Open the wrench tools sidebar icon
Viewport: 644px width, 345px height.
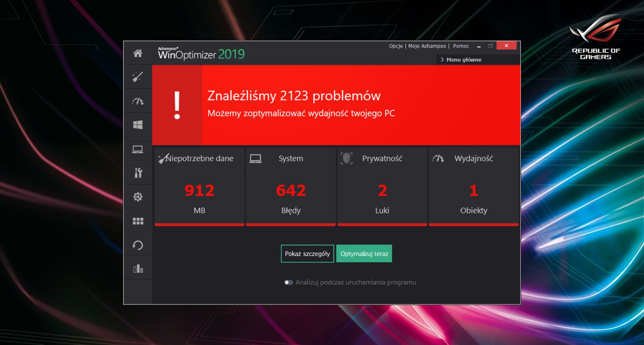point(138,173)
